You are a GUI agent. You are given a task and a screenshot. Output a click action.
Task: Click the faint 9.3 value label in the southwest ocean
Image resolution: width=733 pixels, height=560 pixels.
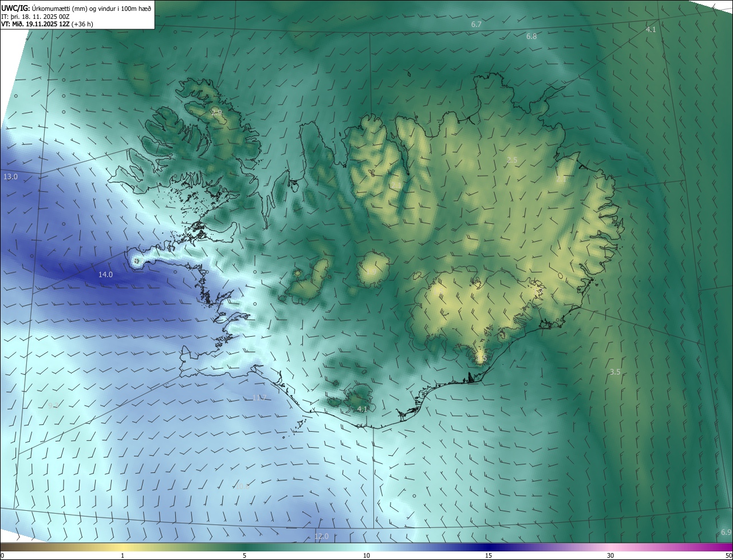point(53,405)
